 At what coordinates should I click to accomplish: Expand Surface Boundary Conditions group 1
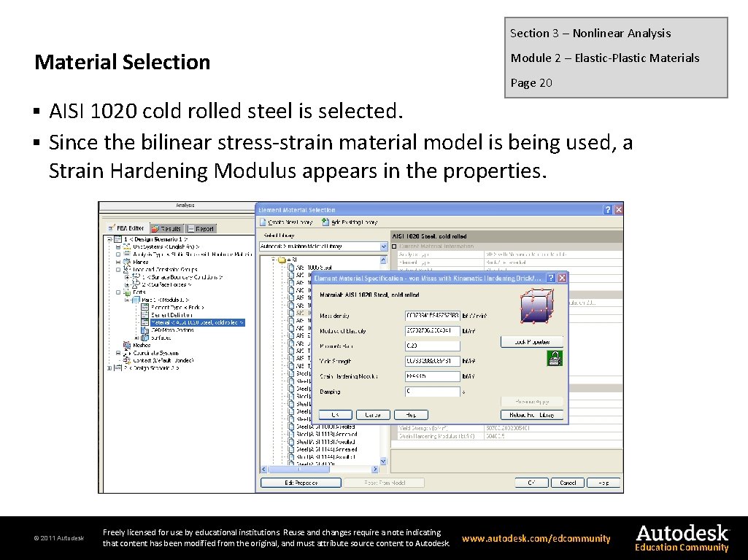click(127, 277)
